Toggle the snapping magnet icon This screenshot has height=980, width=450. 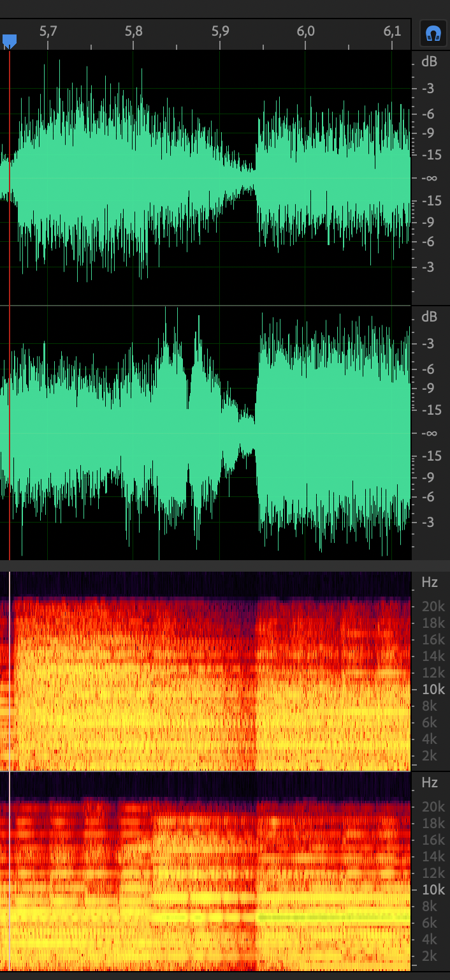pyautogui.click(x=433, y=33)
